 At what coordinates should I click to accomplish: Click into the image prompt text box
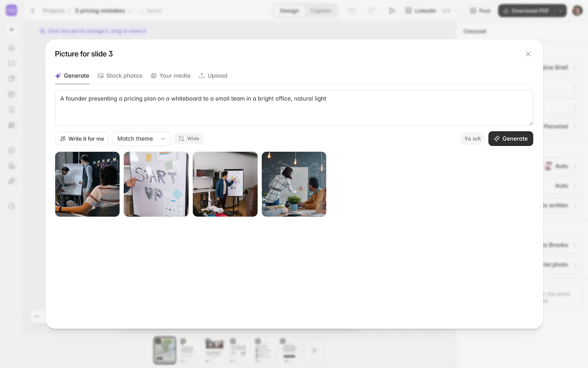294,108
